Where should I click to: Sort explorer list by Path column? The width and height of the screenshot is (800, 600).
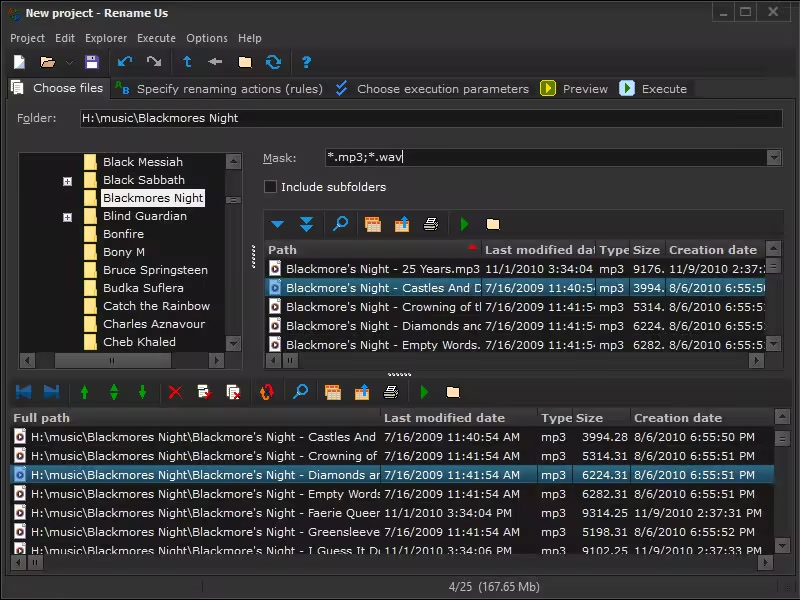373,250
